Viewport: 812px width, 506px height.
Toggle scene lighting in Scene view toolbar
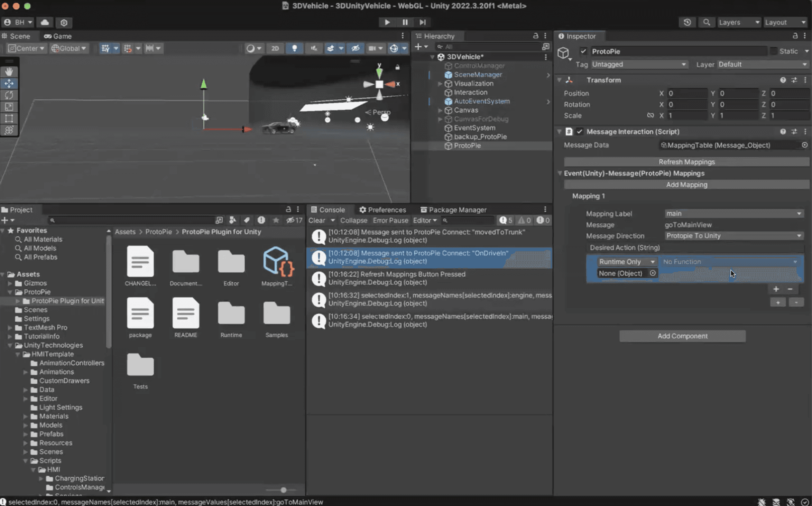pos(294,48)
